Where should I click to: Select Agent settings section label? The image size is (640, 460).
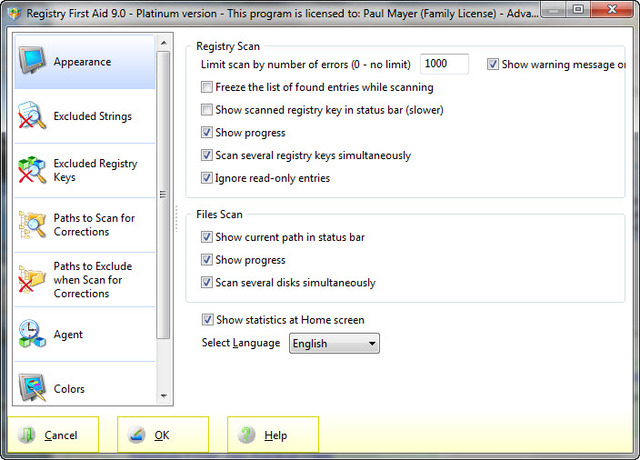pyautogui.click(x=68, y=335)
